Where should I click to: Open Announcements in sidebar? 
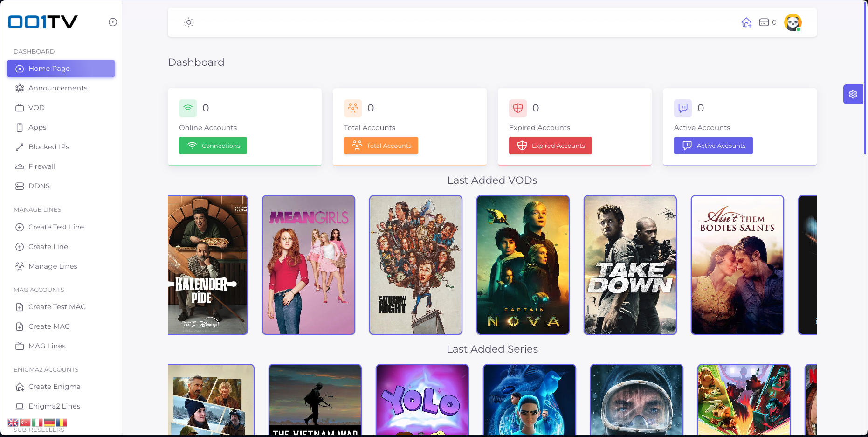[x=61, y=88]
